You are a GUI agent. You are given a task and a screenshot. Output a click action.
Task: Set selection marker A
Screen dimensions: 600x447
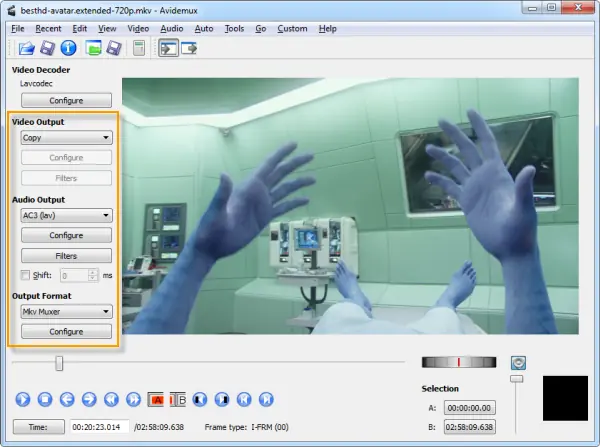point(155,400)
